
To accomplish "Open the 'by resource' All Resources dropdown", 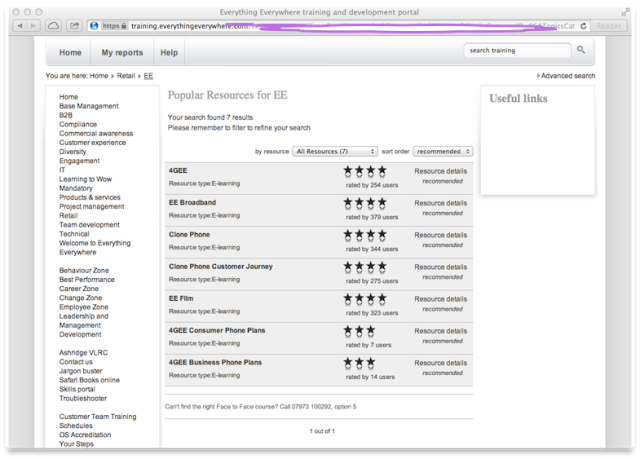I will click(x=335, y=151).
